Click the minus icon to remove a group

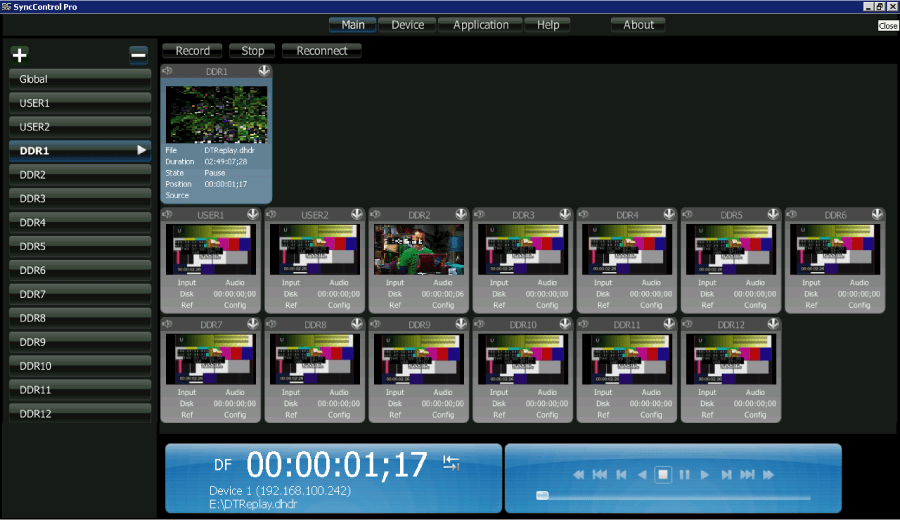138,55
